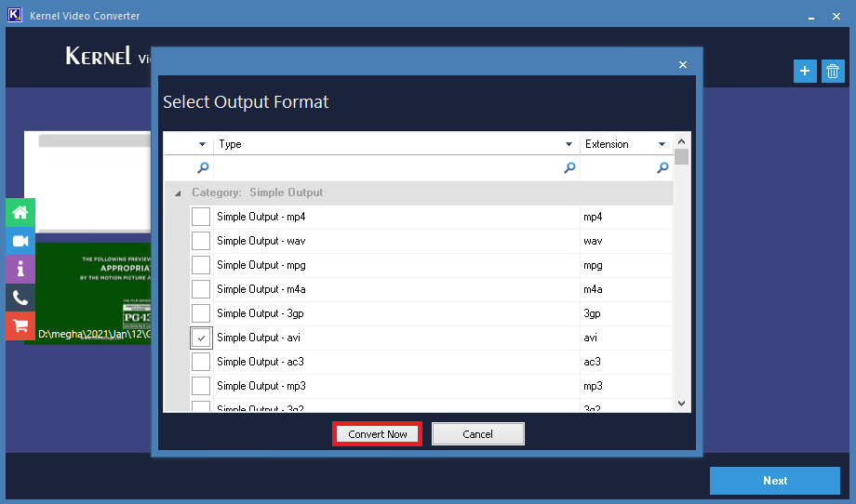Click the mp4 extension cell
Viewport: 856px width, 504px height.
pos(626,217)
